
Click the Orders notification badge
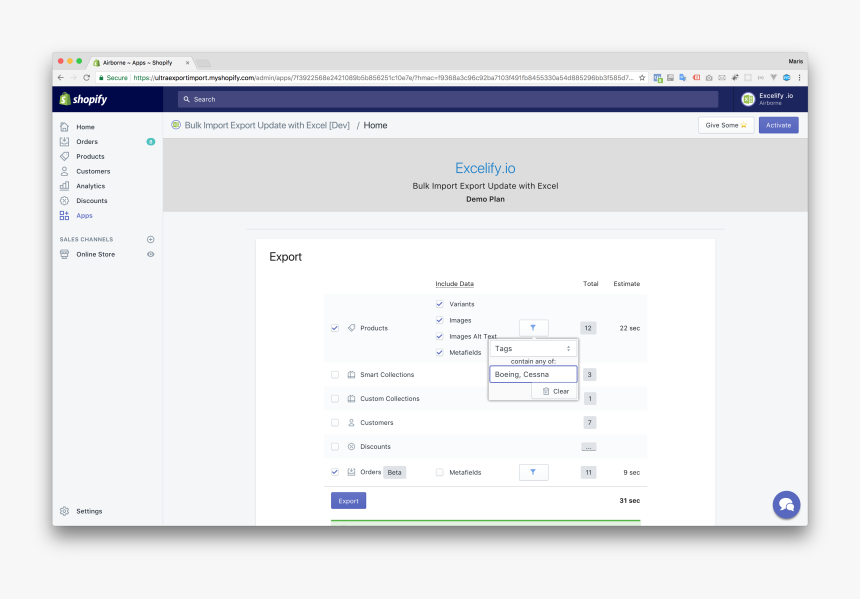(x=151, y=142)
